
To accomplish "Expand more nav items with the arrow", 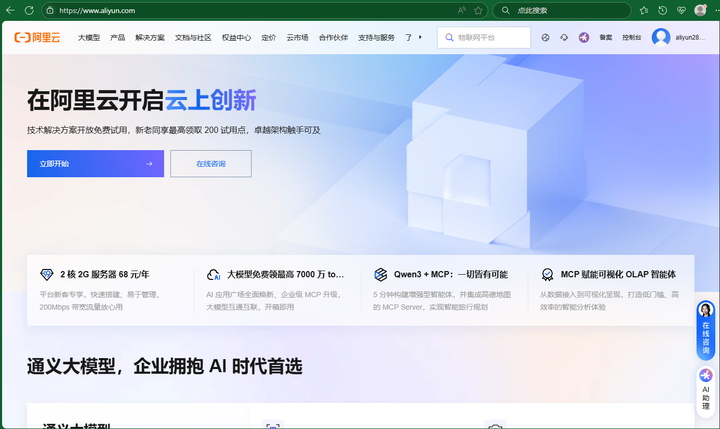I will pyautogui.click(x=420, y=37).
